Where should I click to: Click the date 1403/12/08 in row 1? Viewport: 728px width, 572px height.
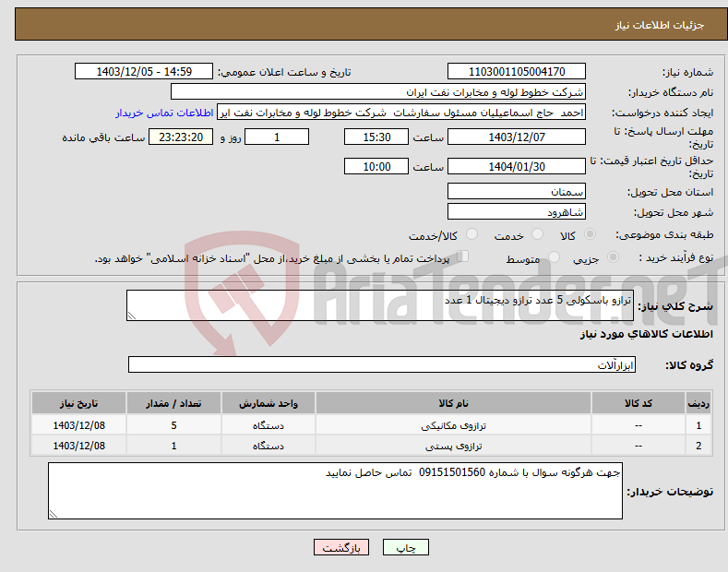pos(79,425)
